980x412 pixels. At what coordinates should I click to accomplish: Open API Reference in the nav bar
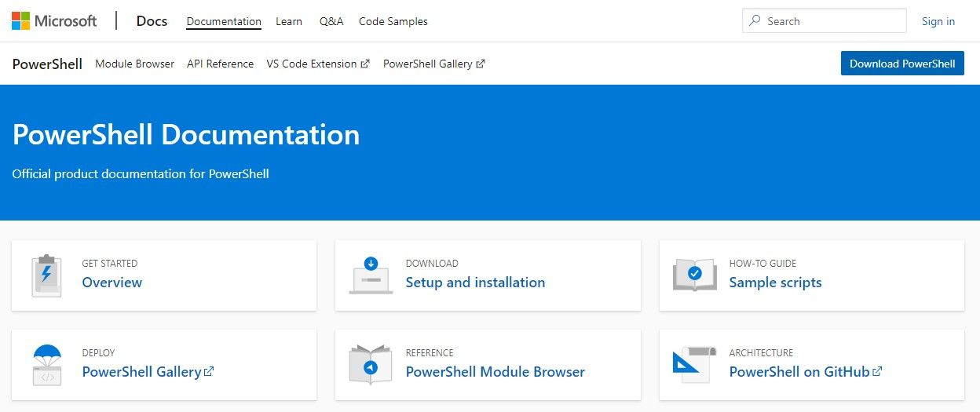tap(221, 64)
